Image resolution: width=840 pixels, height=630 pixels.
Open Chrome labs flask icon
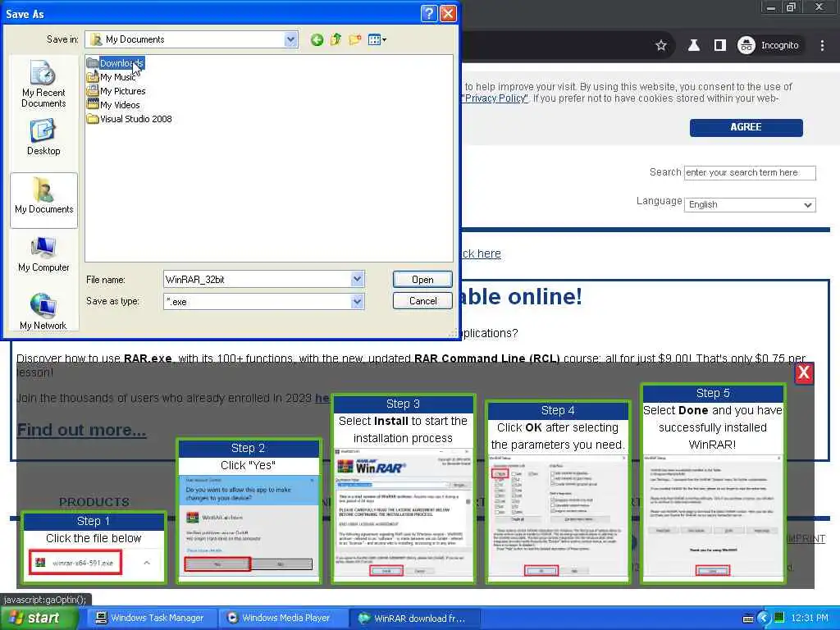[x=694, y=46]
